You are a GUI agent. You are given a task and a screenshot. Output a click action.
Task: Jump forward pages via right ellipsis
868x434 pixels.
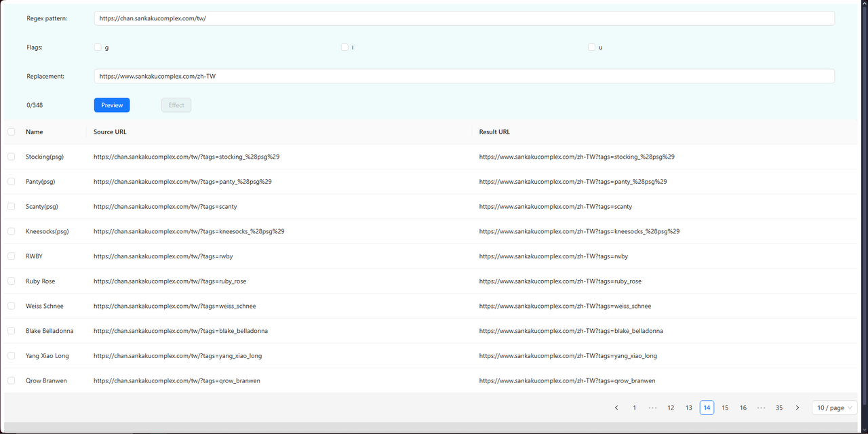click(x=761, y=408)
